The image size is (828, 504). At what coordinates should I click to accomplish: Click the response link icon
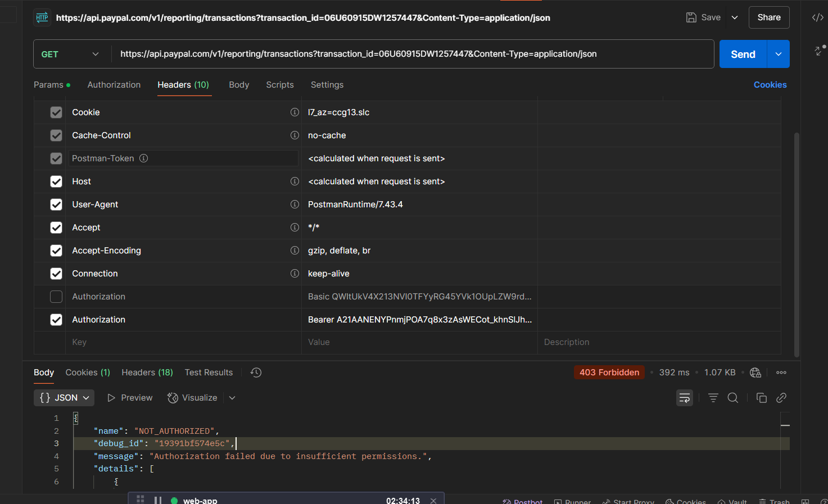(781, 398)
